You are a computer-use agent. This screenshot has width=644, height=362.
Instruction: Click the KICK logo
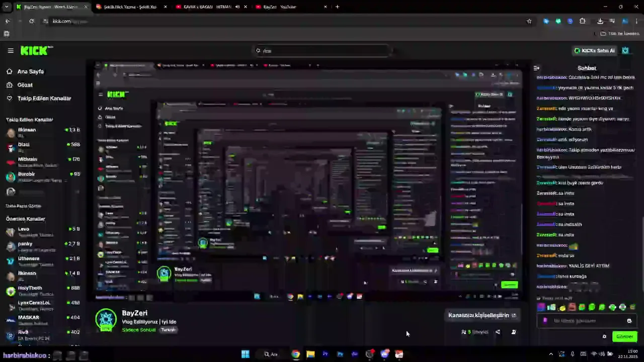pyautogui.click(x=36, y=50)
